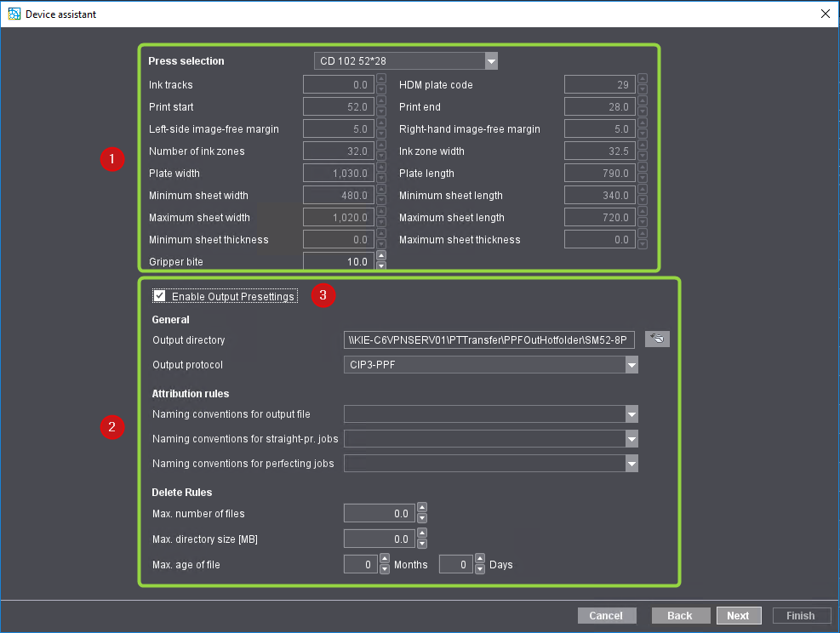Decrease Days value for Max. age of file
Screen dimensions: 840x633
pos(479,569)
